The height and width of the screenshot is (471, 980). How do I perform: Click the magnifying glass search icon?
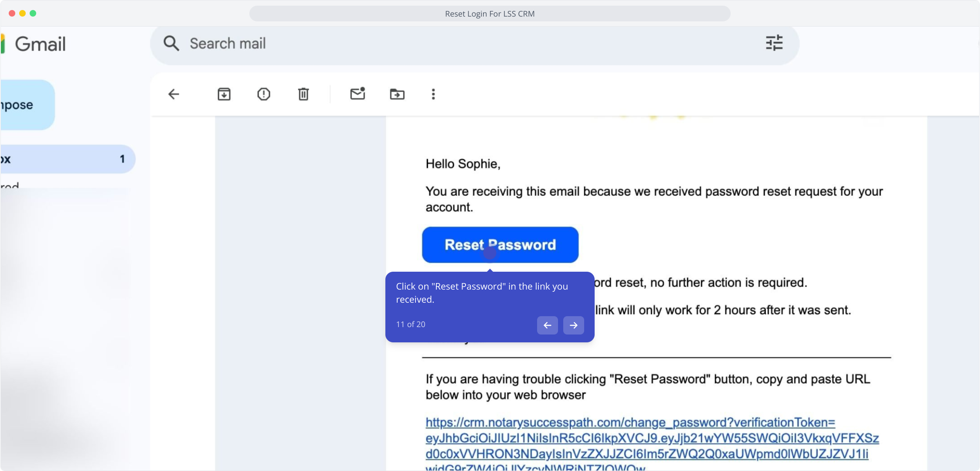coord(171,43)
